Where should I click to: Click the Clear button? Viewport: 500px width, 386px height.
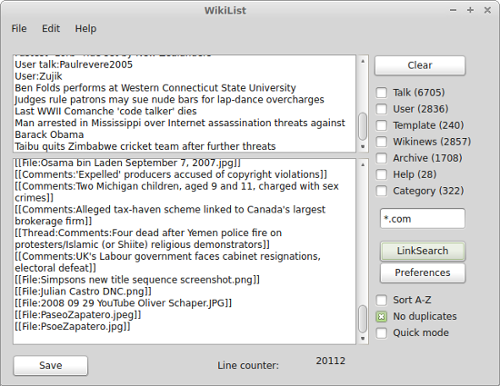[x=420, y=65]
